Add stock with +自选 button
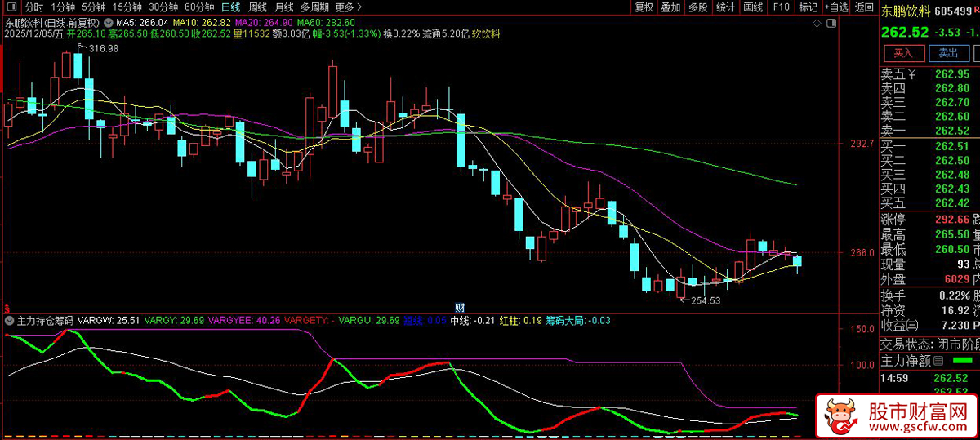The image size is (980, 440). [x=835, y=7]
